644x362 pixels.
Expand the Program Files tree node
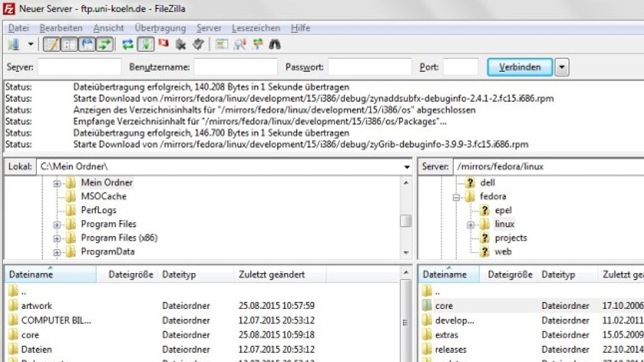pyautogui.click(x=57, y=224)
